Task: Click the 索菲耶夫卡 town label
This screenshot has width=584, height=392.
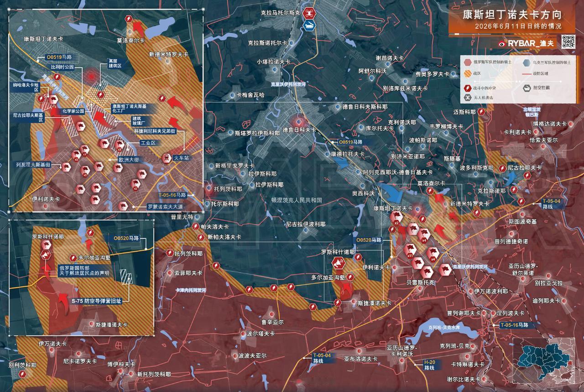Action: tap(188, 273)
